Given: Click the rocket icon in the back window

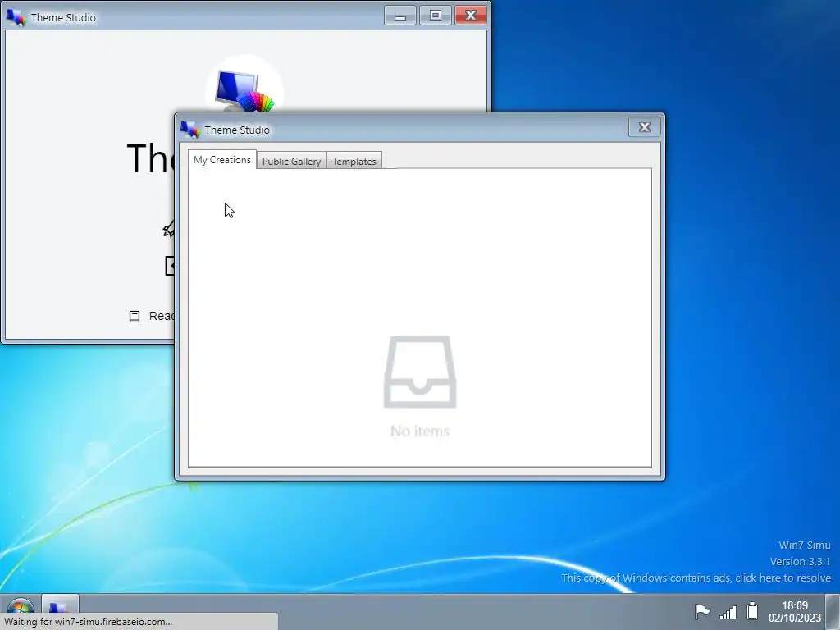Looking at the screenshot, I should tap(169, 229).
